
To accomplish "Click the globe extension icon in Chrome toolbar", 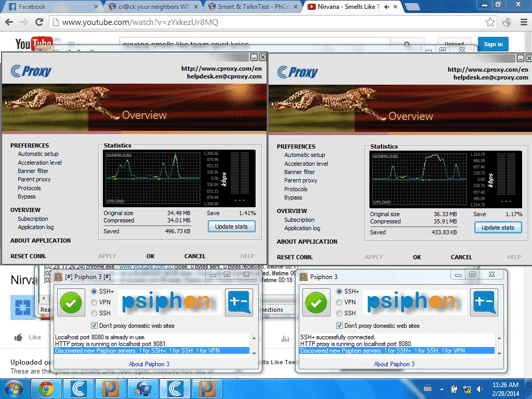I will point(507,22).
